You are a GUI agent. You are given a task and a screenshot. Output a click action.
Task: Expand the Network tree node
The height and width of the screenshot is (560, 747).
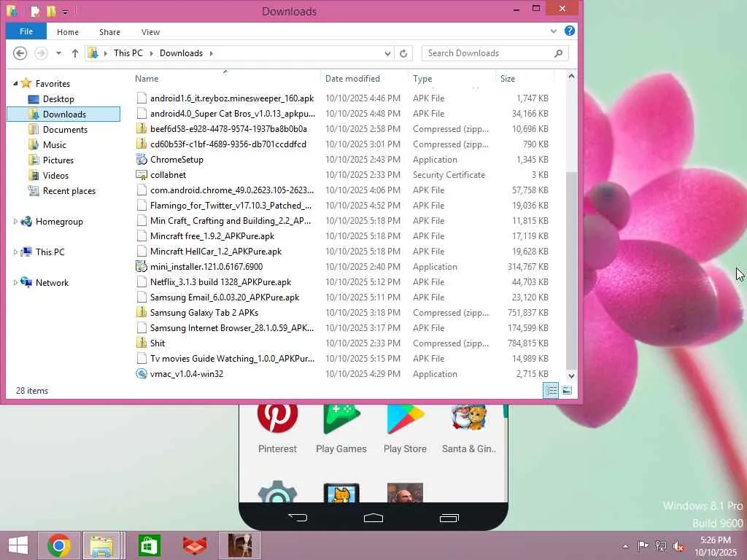tap(15, 282)
